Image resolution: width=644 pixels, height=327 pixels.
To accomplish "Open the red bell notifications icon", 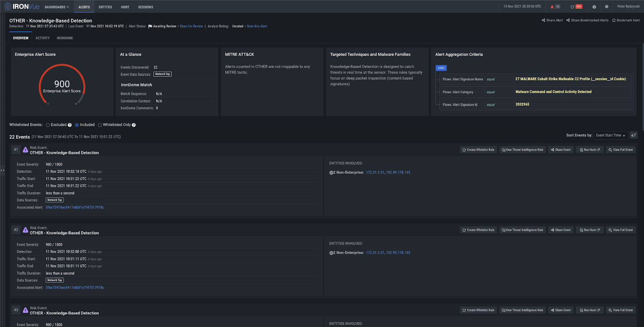I will coord(552,7).
